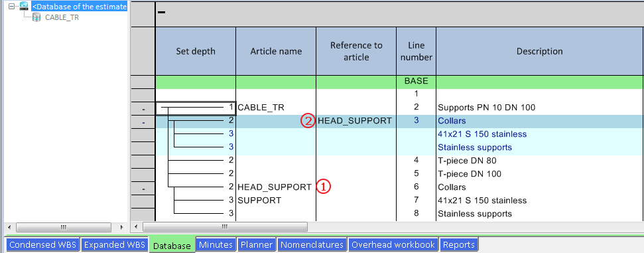Open the Condensed WBS tab
This screenshot has height=253, width=644.
42,245
